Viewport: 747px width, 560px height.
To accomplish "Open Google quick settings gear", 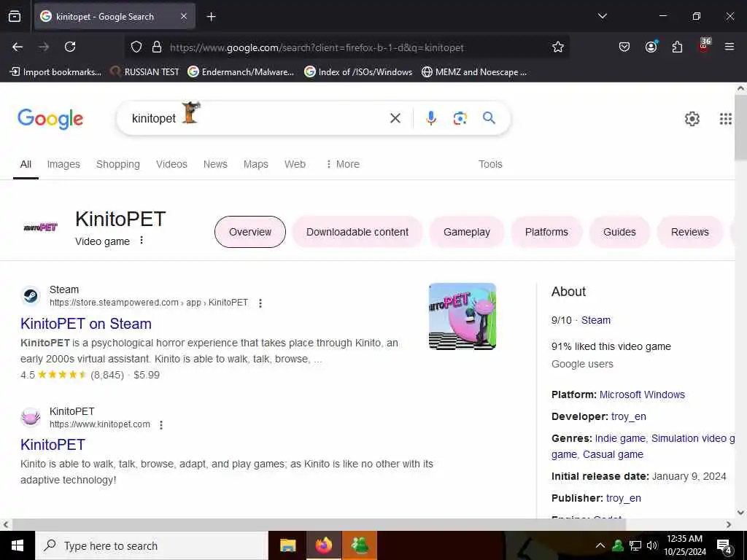I will [x=692, y=119].
